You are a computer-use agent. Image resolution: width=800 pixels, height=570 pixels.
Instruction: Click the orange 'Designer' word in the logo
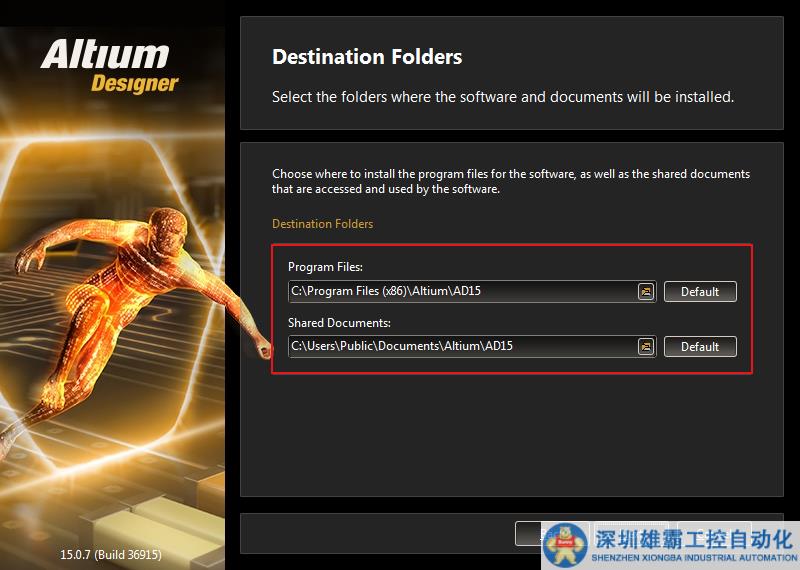pyautogui.click(x=135, y=83)
